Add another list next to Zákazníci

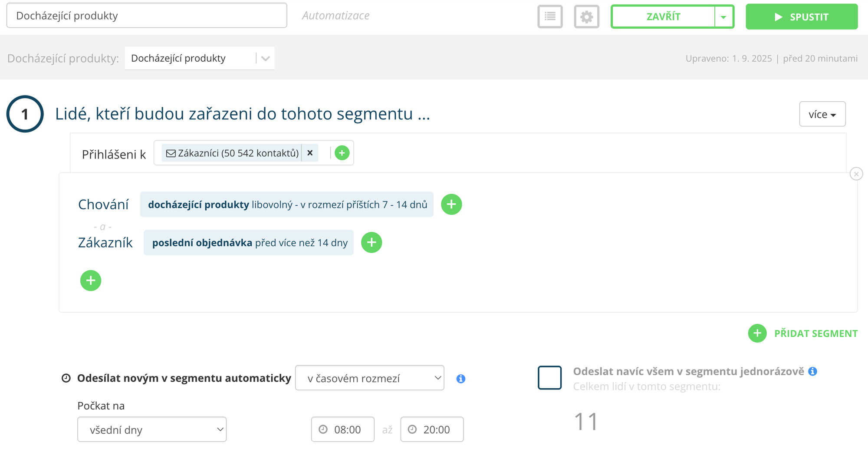[x=342, y=153]
